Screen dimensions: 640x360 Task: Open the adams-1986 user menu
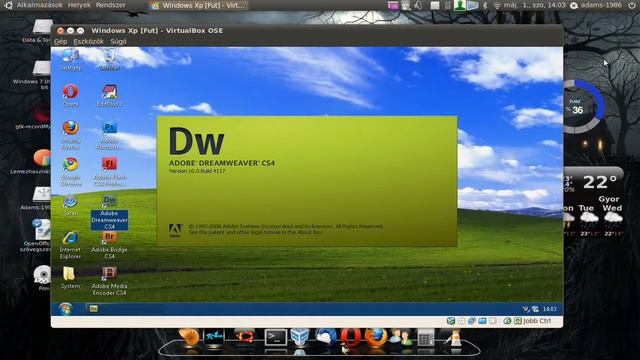coord(596,5)
